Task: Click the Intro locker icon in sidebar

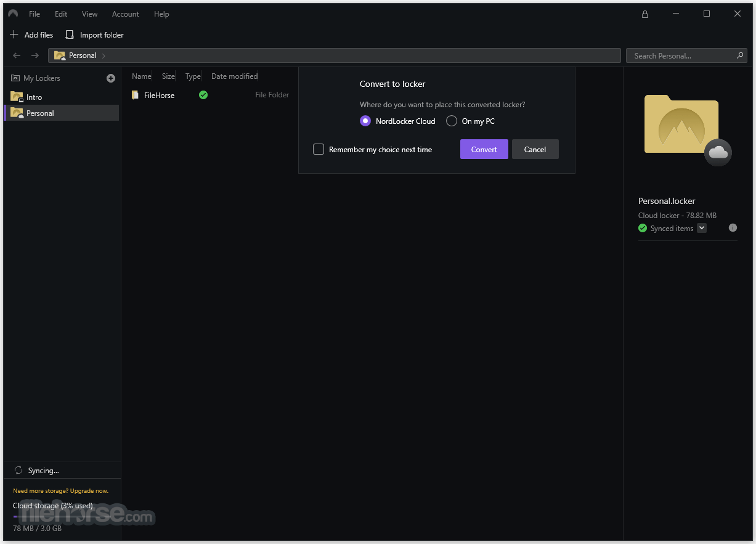Action: [17, 97]
